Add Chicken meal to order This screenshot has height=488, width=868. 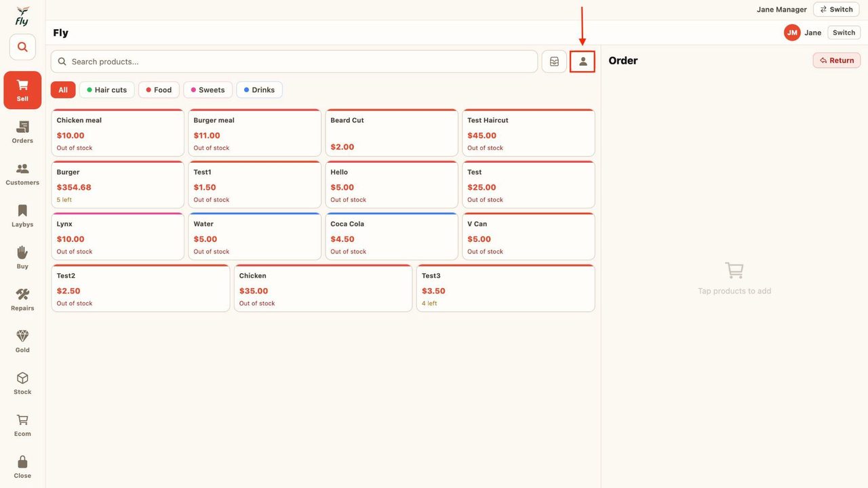[118, 133]
